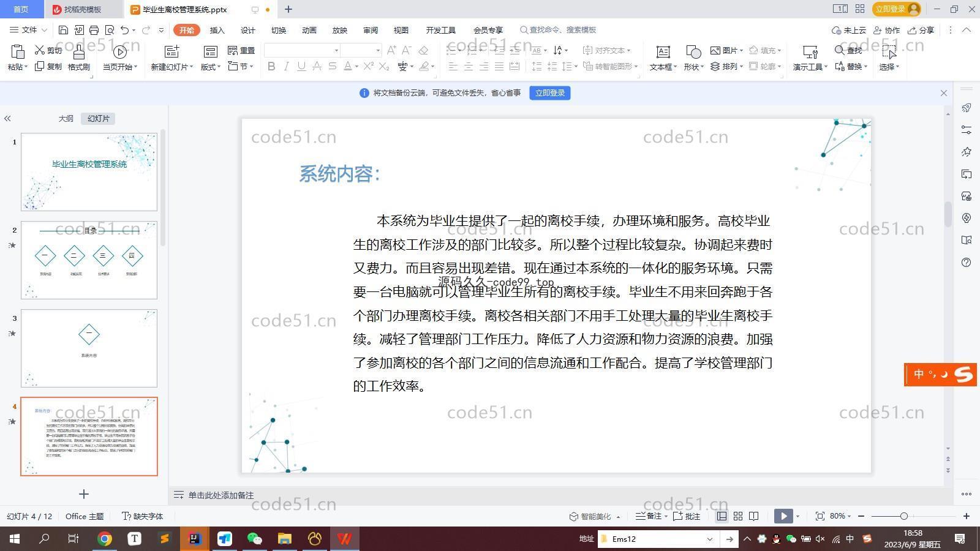This screenshot has height=551, width=980.
Task: Zoom out with the minus button
Action: click(x=861, y=516)
